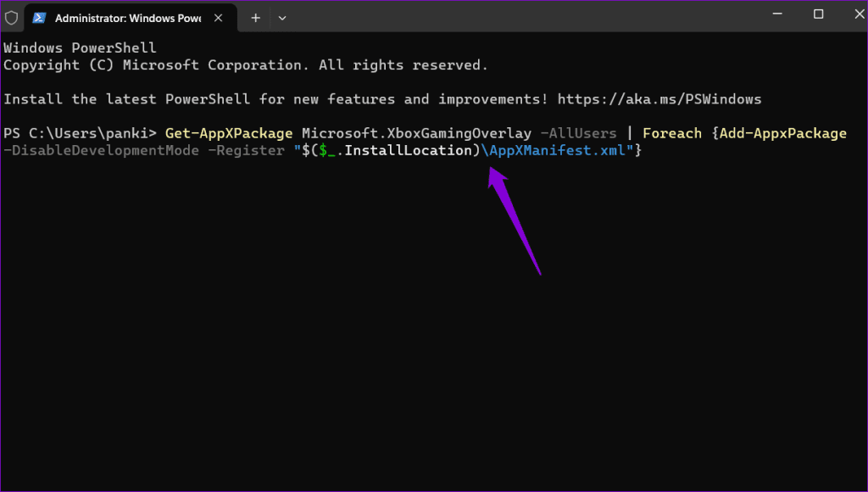Minimize the Windows Terminal window
This screenshot has width=868, height=492.
[x=781, y=14]
